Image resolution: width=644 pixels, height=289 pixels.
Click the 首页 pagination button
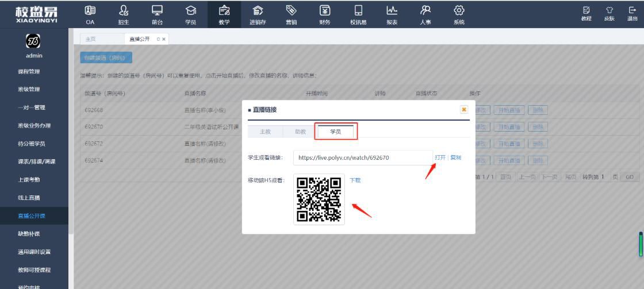tap(505, 177)
